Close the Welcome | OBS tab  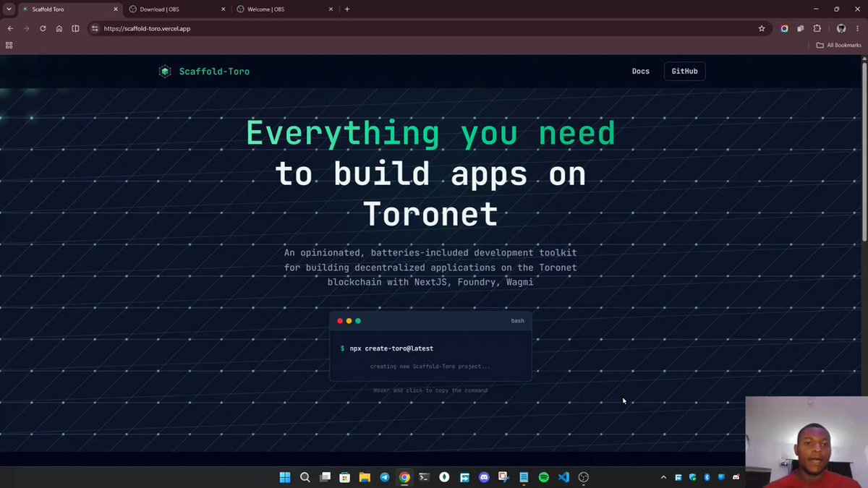coord(331,9)
